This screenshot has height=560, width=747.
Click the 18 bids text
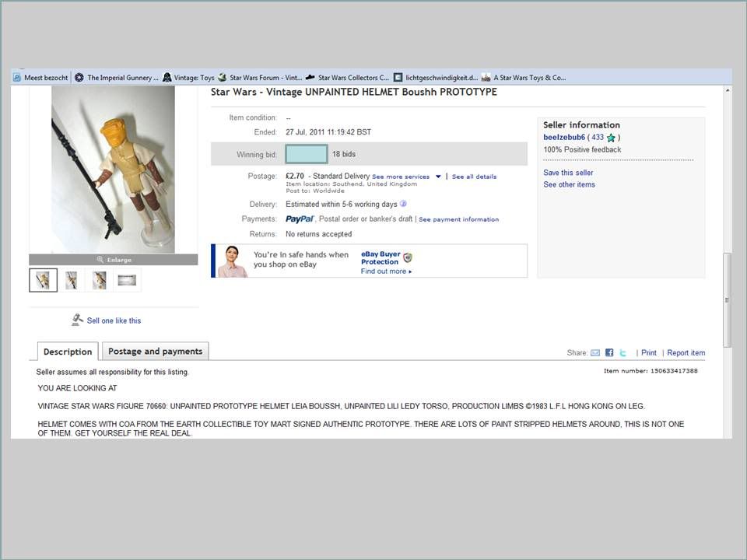344,154
